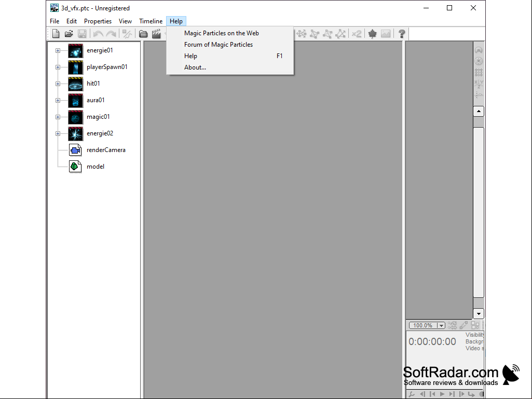Image resolution: width=532 pixels, height=399 pixels.
Task: Click the vertical scrollbar thumb
Action: pyautogui.click(x=479, y=212)
